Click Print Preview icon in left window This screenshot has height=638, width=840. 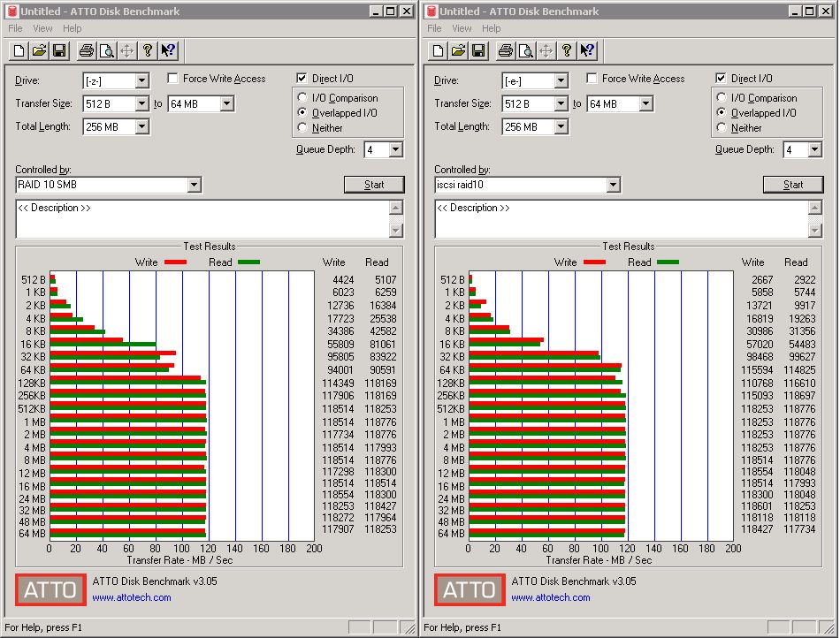pyautogui.click(x=107, y=51)
